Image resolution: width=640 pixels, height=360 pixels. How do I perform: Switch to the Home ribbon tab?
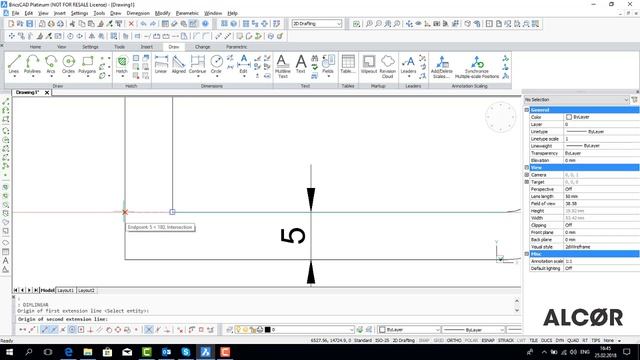point(35,47)
